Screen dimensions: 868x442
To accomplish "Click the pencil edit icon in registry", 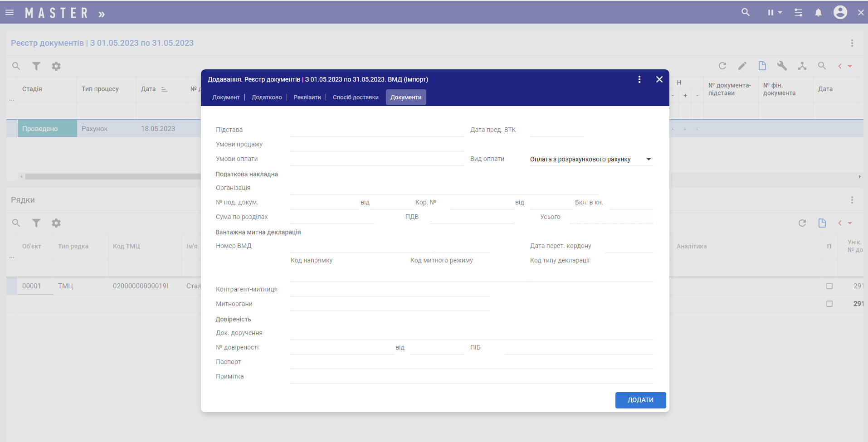I will (742, 66).
